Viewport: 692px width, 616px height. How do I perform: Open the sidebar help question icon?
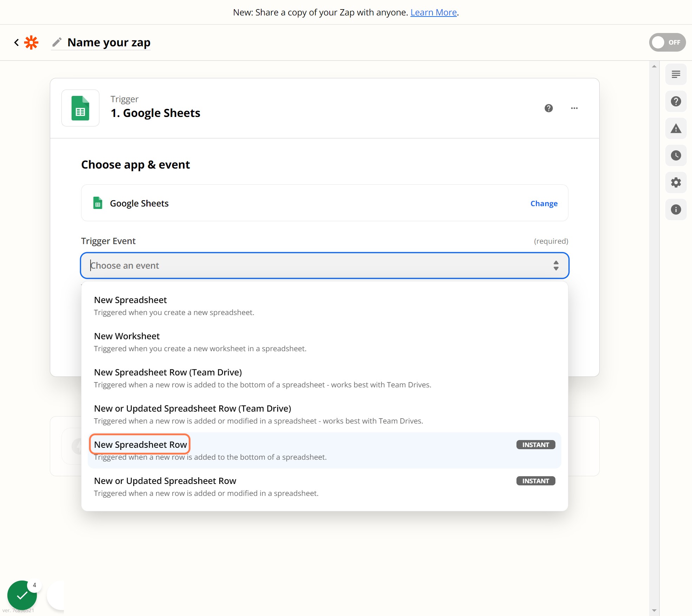click(676, 101)
